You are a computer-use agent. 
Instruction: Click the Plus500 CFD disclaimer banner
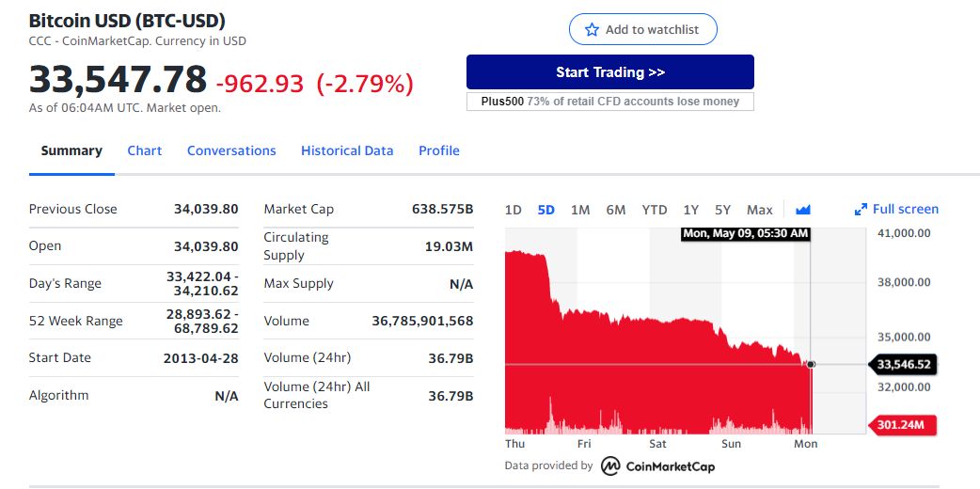[x=610, y=102]
